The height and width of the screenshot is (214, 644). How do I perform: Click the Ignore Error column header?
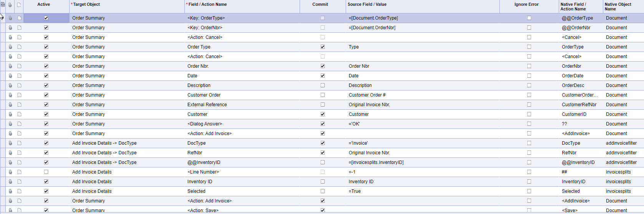526,5
